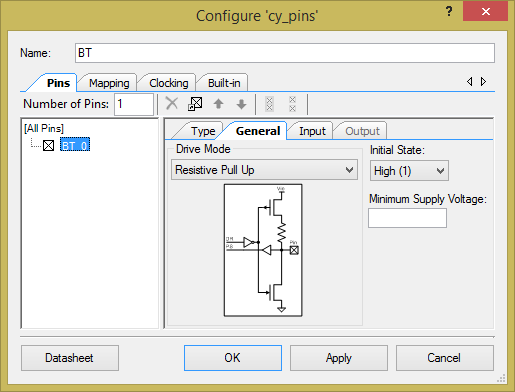Click the help question mark icon
Viewport: 515px width, 392px height.
tap(449, 12)
